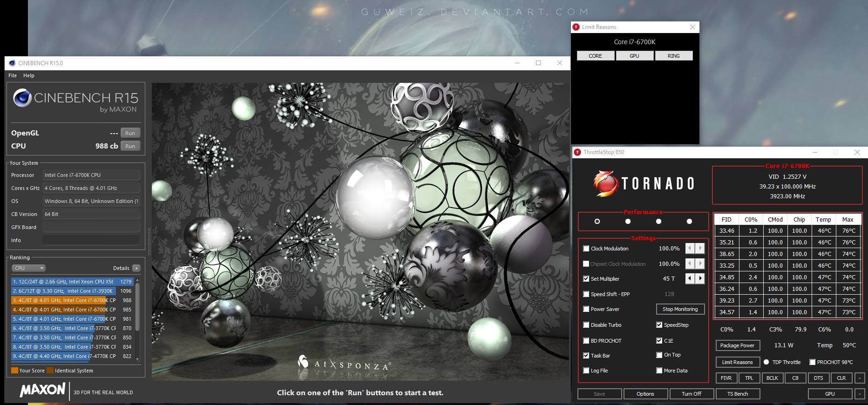Screen dimensions: 868x405
Task: Click the ThrottleStop 850 title bar icon
Action: click(x=578, y=152)
